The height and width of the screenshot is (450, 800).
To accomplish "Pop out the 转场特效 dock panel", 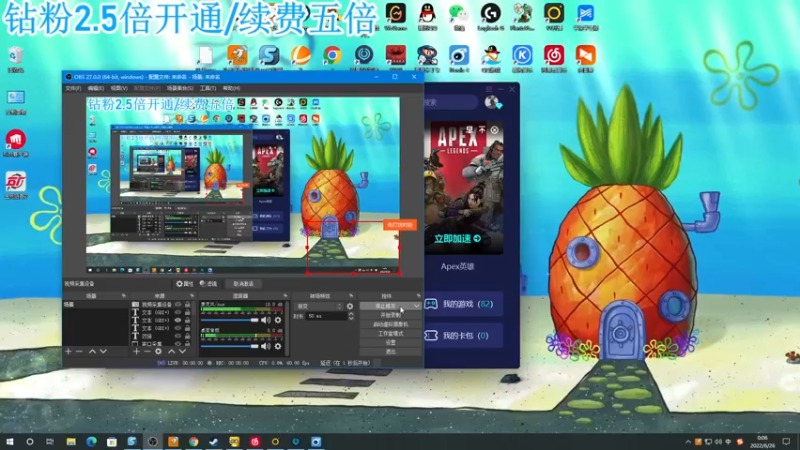I will click(351, 296).
